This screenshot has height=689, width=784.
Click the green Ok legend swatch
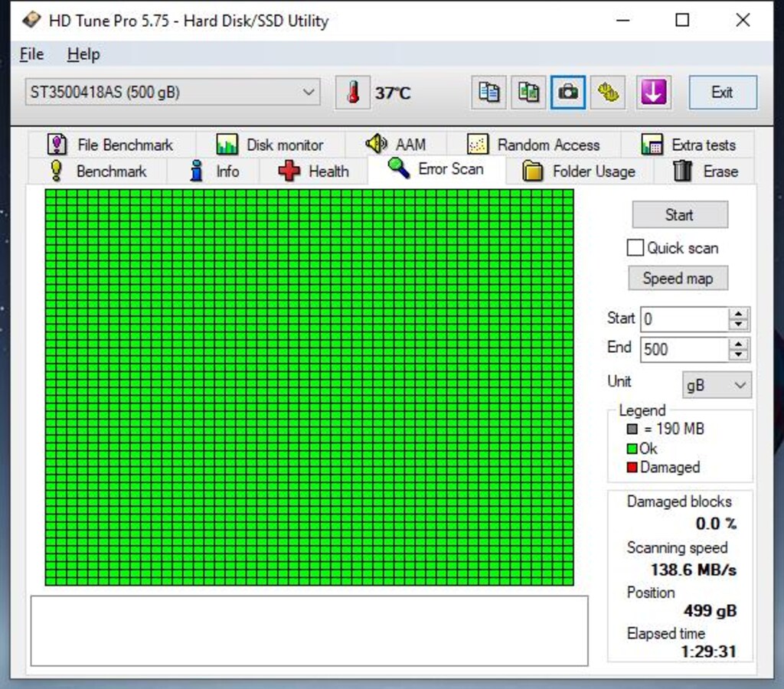point(632,449)
